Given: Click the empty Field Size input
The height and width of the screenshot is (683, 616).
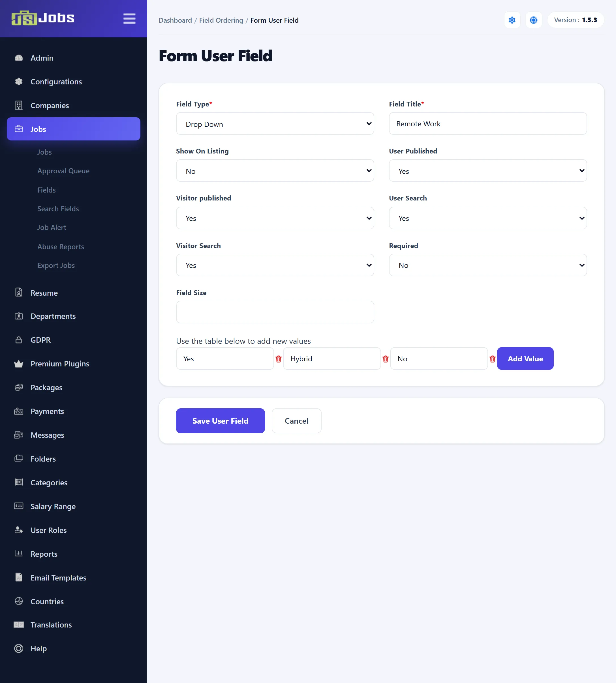Looking at the screenshot, I should click(275, 312).
